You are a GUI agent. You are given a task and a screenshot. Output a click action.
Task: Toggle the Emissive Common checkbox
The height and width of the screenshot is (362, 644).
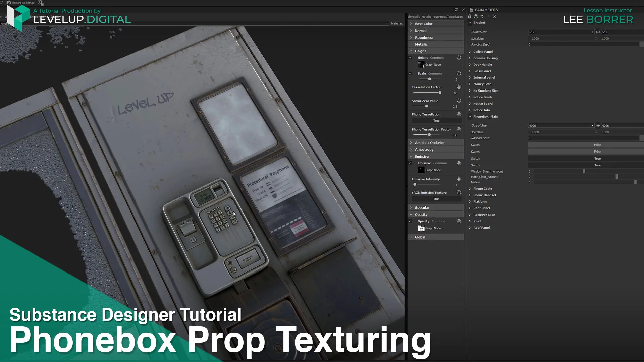[410, 163]
